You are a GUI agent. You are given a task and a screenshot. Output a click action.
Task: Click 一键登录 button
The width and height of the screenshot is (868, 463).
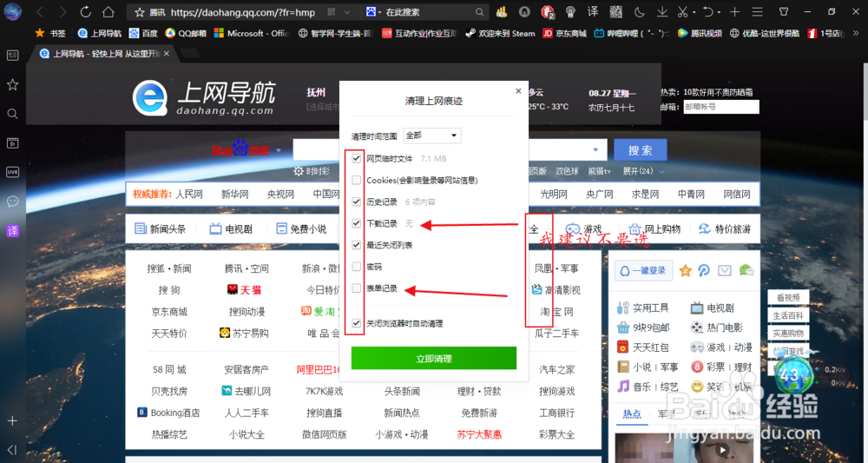pyautogui.click(x=643, y=270)
